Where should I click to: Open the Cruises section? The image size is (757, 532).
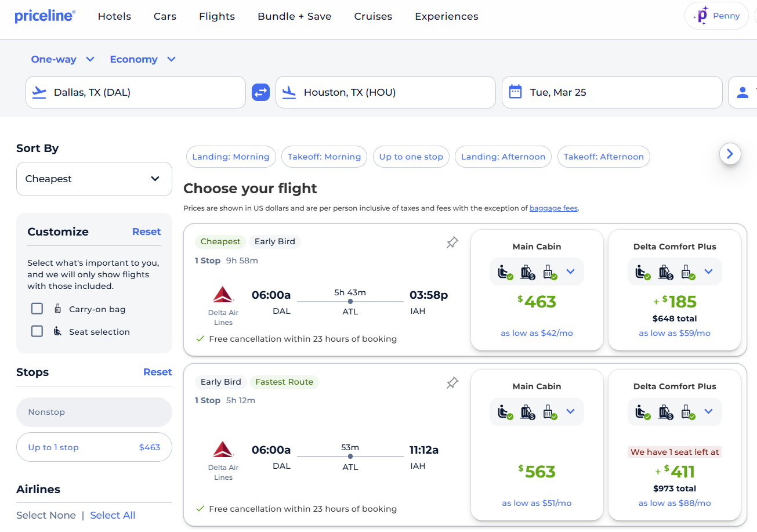(373, 16)
